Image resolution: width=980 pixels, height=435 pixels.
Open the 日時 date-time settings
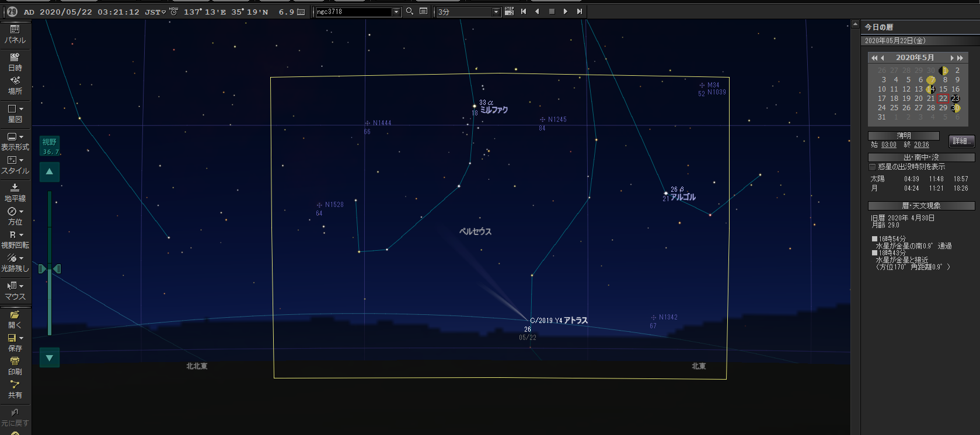pos(15,62)
